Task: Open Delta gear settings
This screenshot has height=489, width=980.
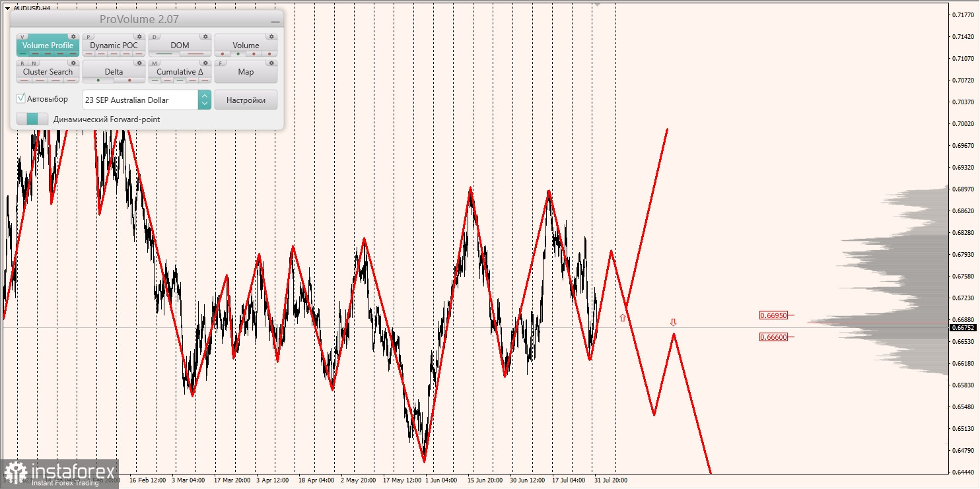Action: [x=139, y=63]
